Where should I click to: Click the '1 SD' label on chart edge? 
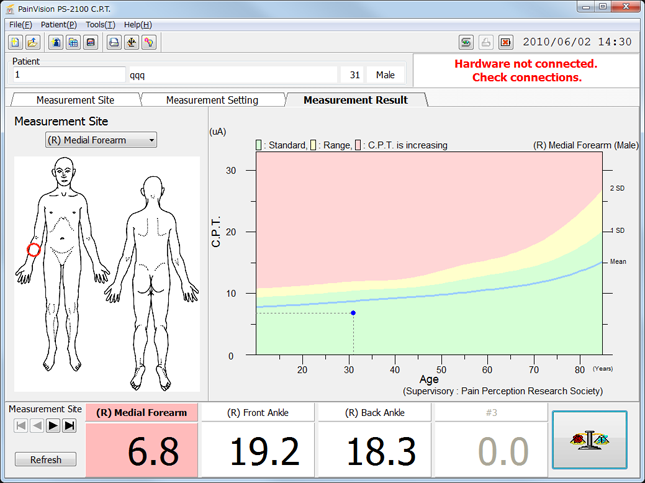pos(617,230)
